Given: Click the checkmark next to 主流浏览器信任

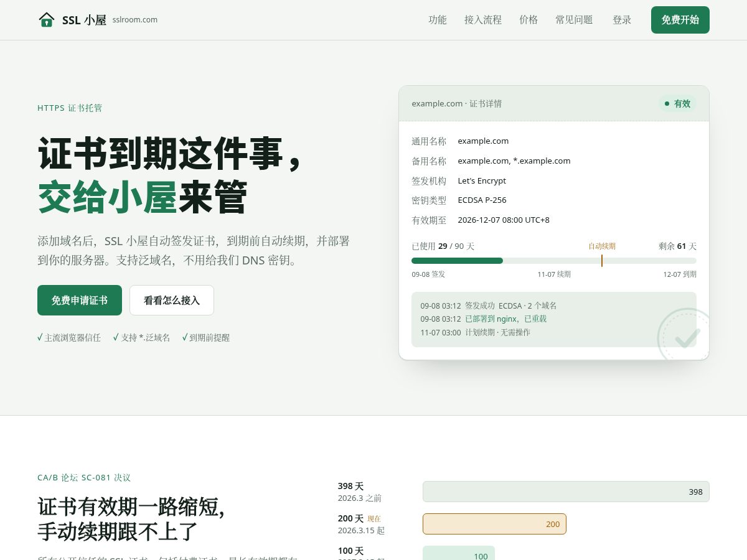Looking at the screenshot, I should coord(40,337).
